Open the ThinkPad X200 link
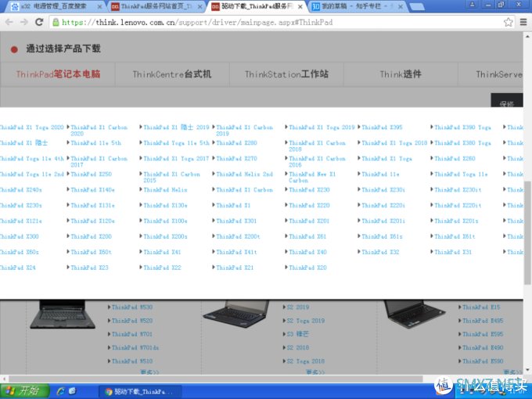 pos(91,236)
